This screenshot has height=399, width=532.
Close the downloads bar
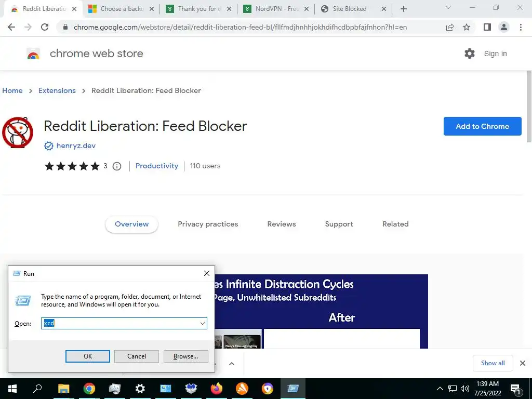tap(523, 363)
